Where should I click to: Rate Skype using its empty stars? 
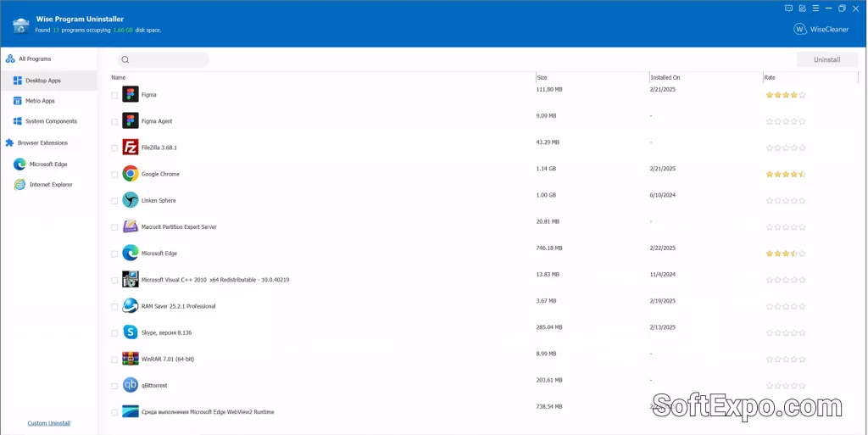[x=786, y=333]
